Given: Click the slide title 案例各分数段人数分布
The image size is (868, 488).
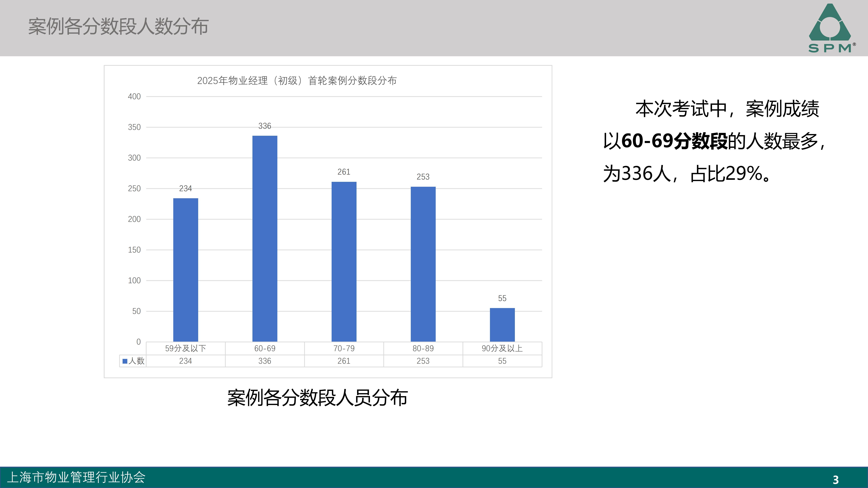Looking at the screenshot, I should [x=118, y=27].
